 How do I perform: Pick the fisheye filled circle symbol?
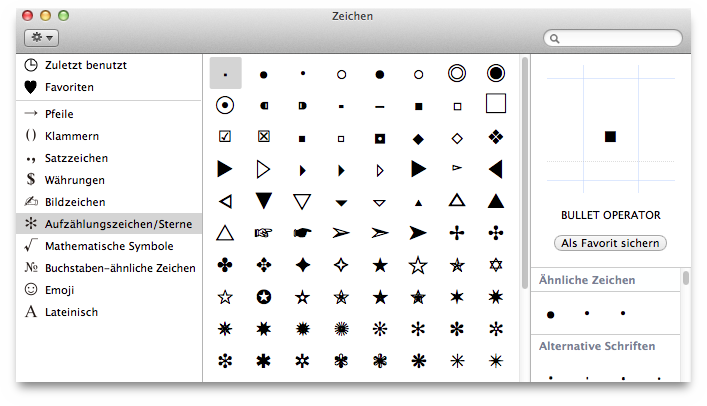pos(496,73)
